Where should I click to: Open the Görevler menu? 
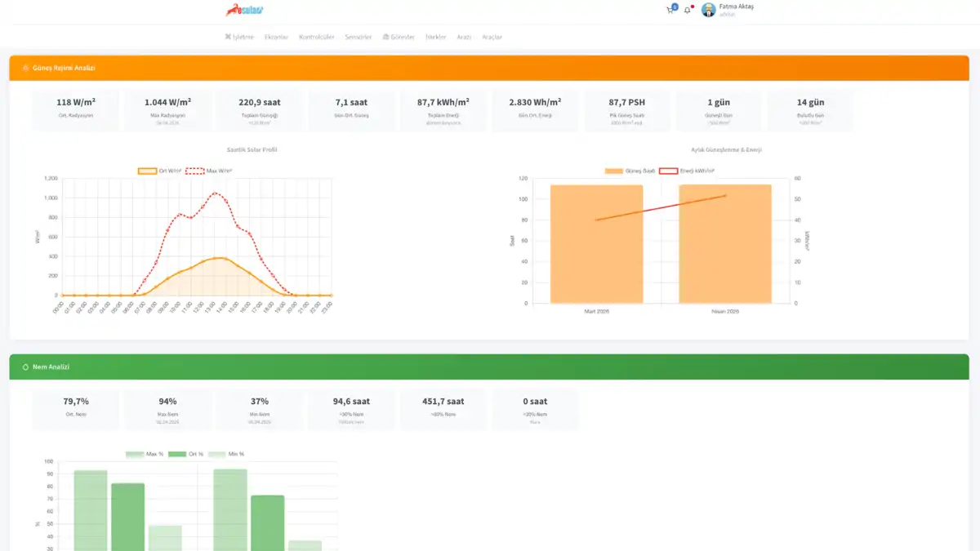click(399, 37)
